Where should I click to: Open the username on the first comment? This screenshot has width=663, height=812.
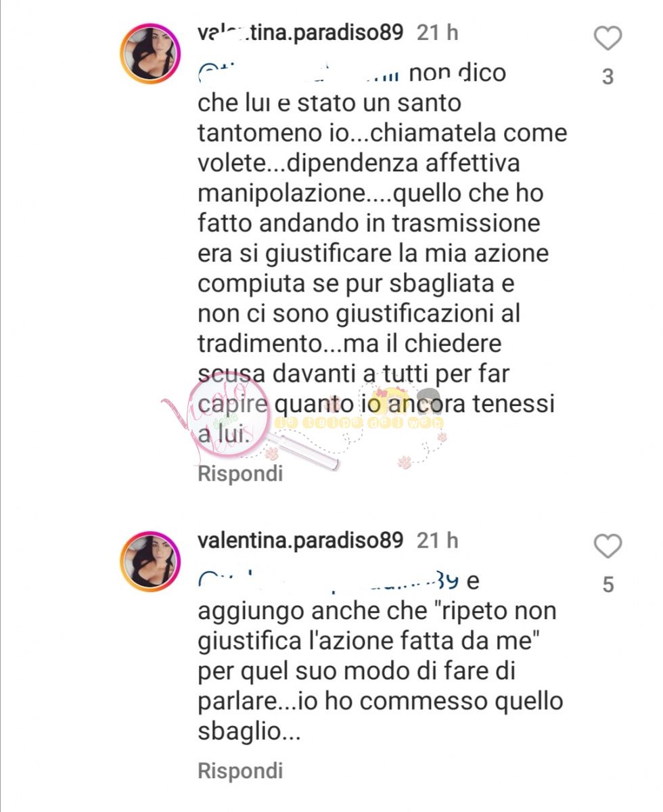point(300,33)
